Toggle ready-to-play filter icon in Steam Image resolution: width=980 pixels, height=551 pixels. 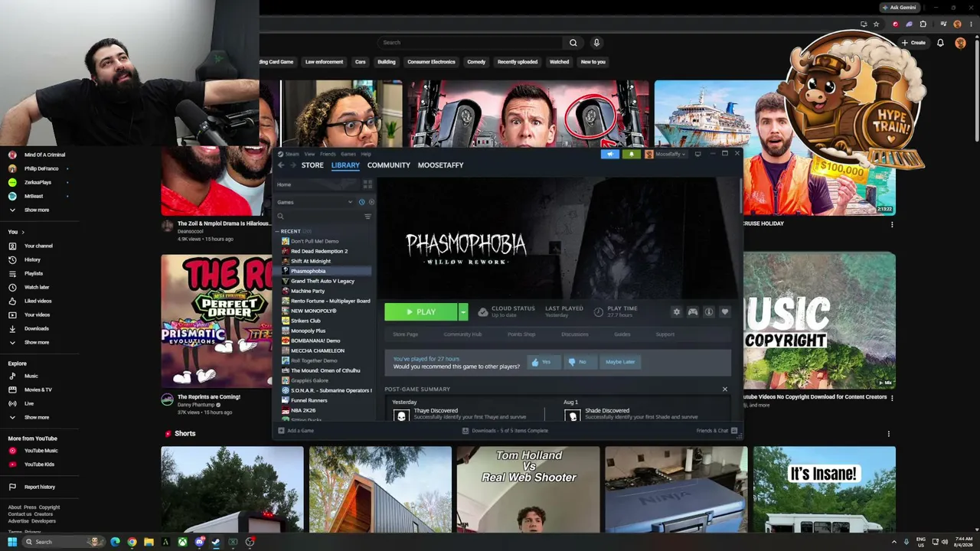(x=371, y=202)
